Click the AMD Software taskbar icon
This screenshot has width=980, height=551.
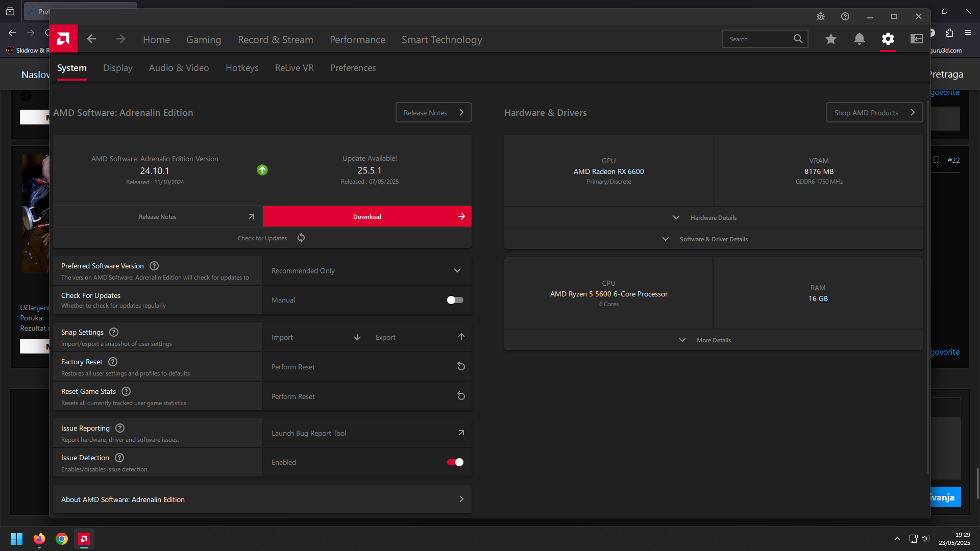point(84,539)
